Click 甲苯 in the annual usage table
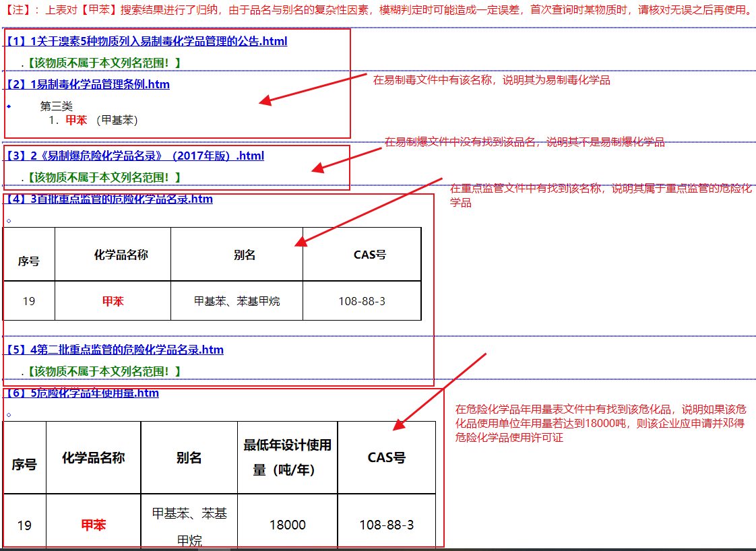This screenshot has height=551, width=756. coord(94,525)
